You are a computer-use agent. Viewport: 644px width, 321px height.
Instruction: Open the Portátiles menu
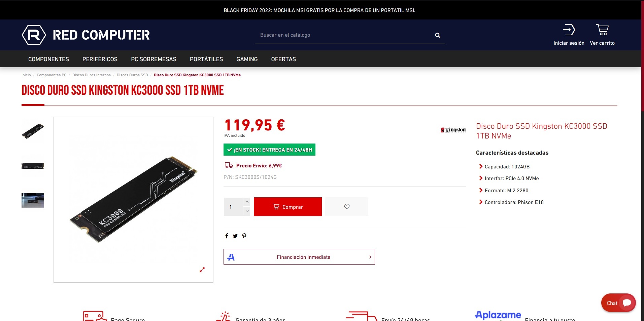click(206, 59)
